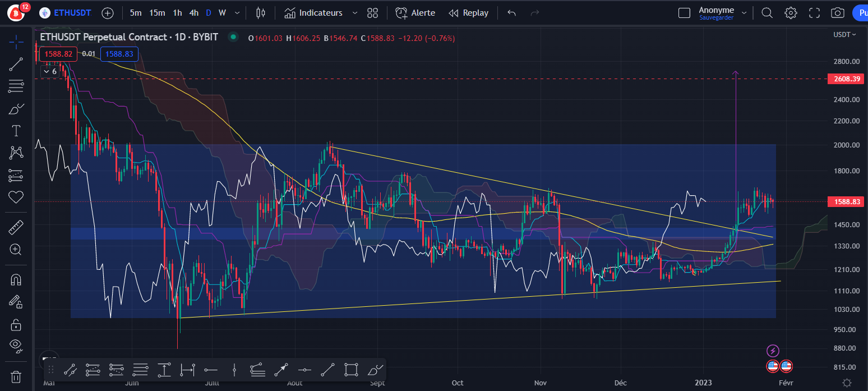Screen dimensions: 868x391
Task: Select the Text annotation tool
Action: point(16,130)
